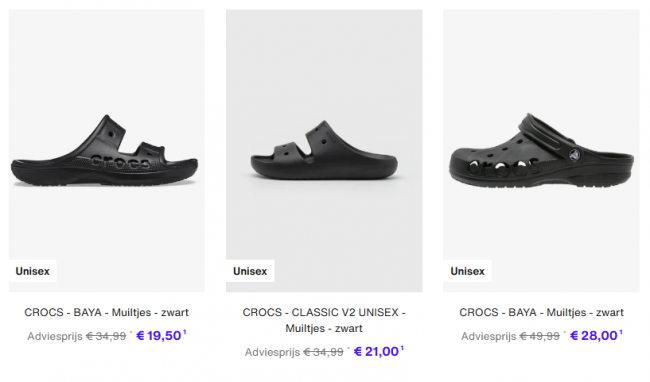Open the Classic V2 Unisex slide image
The width and height of the screenshot is (650, 382).
tap(324, 151)
